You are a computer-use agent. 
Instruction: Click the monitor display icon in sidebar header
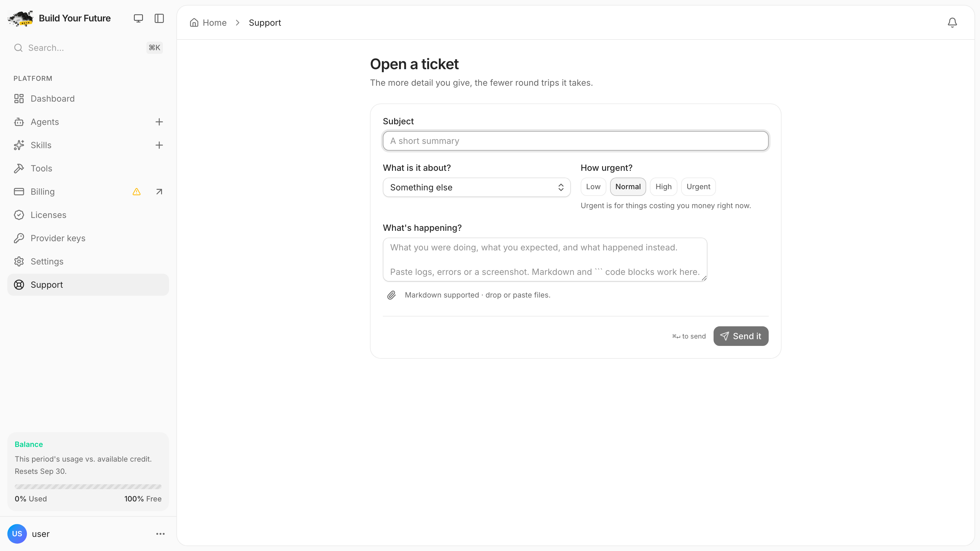(138, 18)
